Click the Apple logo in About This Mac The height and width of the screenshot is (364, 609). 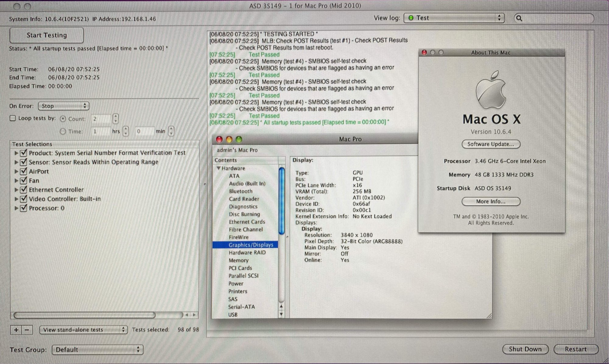click(491, 90)
